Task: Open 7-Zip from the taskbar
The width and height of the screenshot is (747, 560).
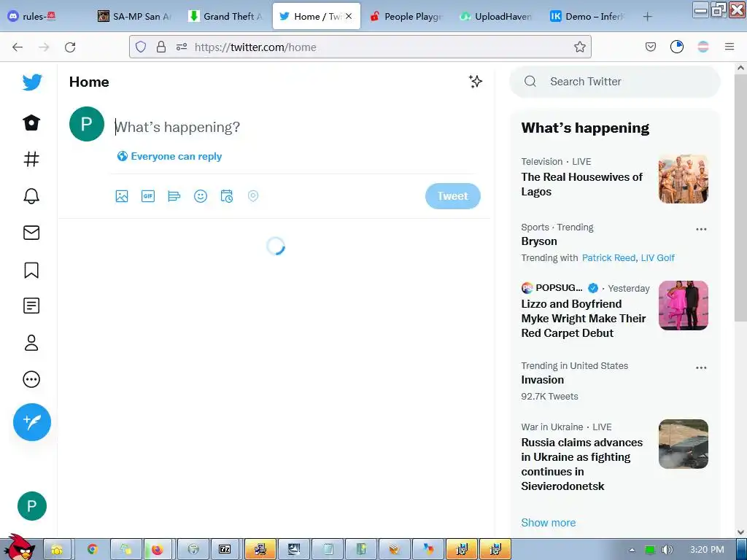Action: coord(225,550)
